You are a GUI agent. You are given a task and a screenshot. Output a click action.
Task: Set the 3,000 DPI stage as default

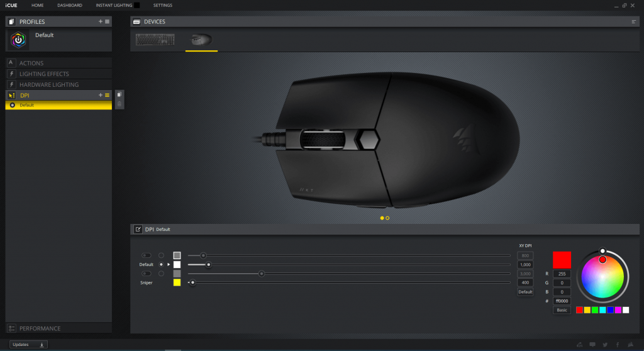pyautogui.click(x=161, y=274)
